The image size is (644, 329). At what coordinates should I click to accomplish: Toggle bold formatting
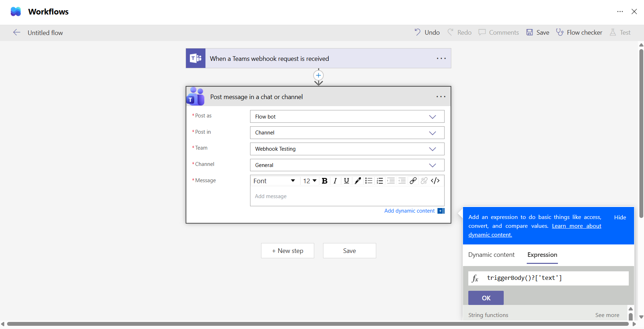coord(324,181)
